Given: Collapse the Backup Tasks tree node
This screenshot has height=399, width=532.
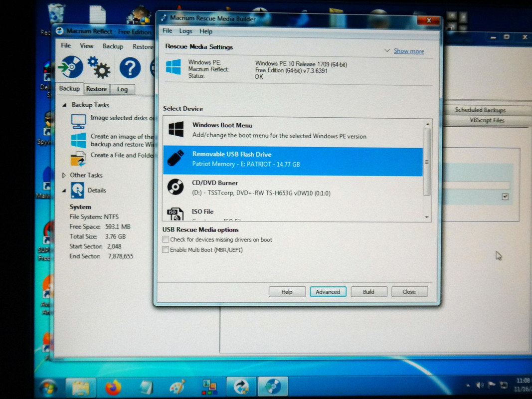Looking at the screenshot, I should click(x=64, y=105).
